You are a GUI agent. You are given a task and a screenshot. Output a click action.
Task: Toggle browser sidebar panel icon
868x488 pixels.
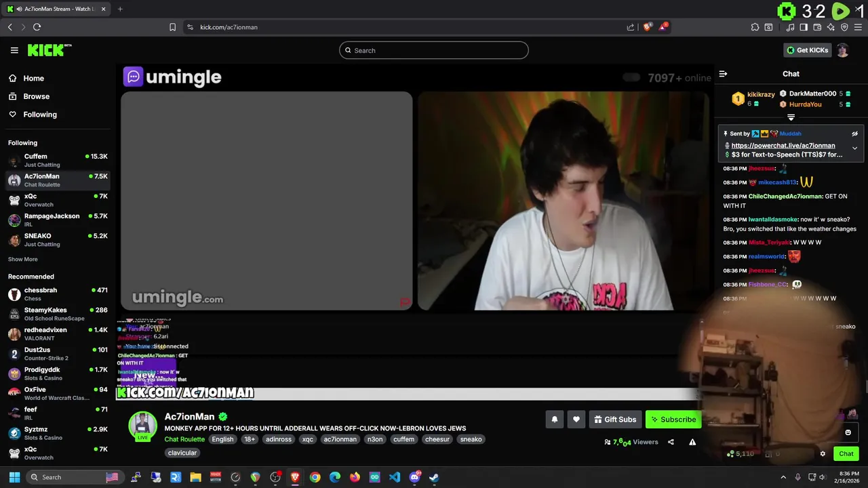[804, 27]
